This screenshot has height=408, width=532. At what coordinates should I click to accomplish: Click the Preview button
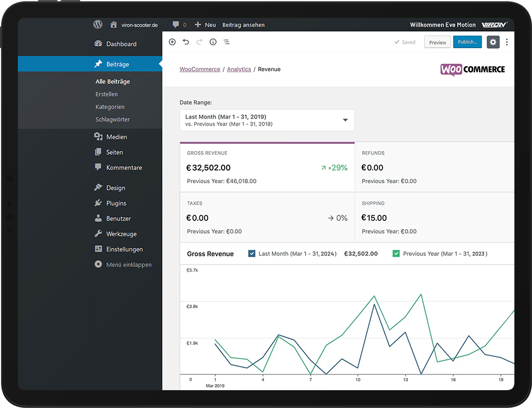[x=437, y=42]
